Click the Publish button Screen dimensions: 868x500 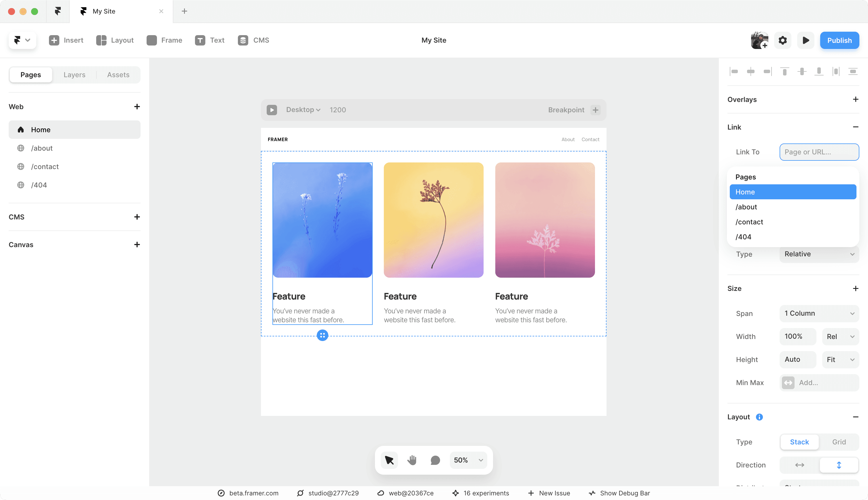click(839, 40)
